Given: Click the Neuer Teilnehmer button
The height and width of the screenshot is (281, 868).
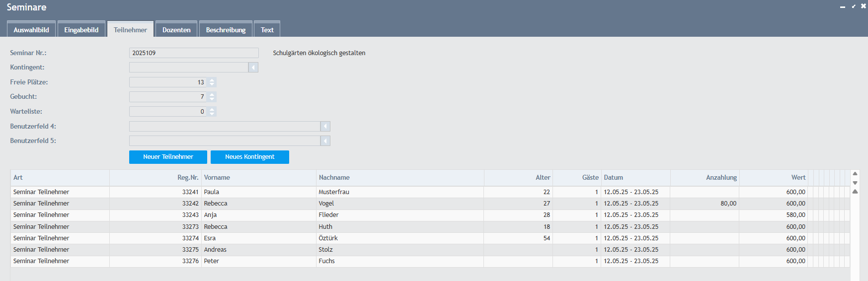Looking at the screenshot, I should tap(168, 157).
